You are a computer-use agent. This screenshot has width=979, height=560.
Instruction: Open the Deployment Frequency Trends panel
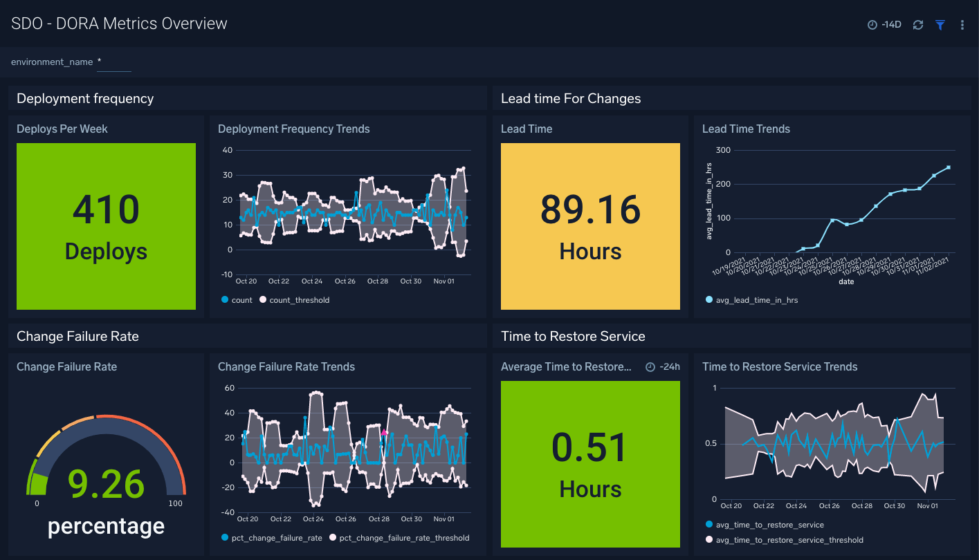point(293,129)
